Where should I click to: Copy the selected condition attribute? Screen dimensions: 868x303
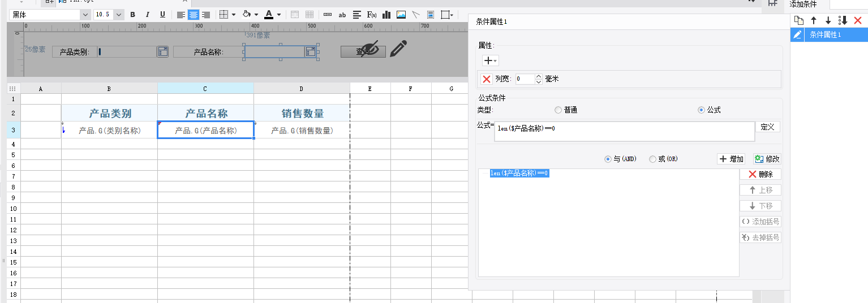click(x=798, y=20)
